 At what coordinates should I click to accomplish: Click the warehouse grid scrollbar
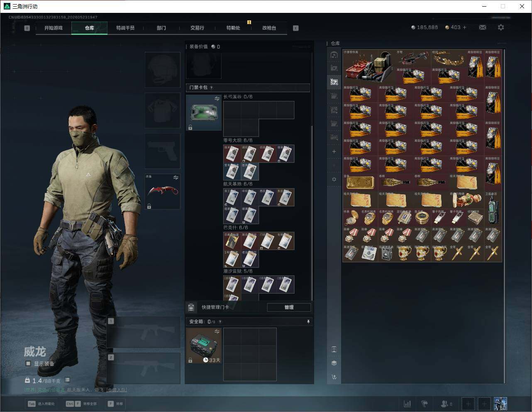[x=505, y=216]
